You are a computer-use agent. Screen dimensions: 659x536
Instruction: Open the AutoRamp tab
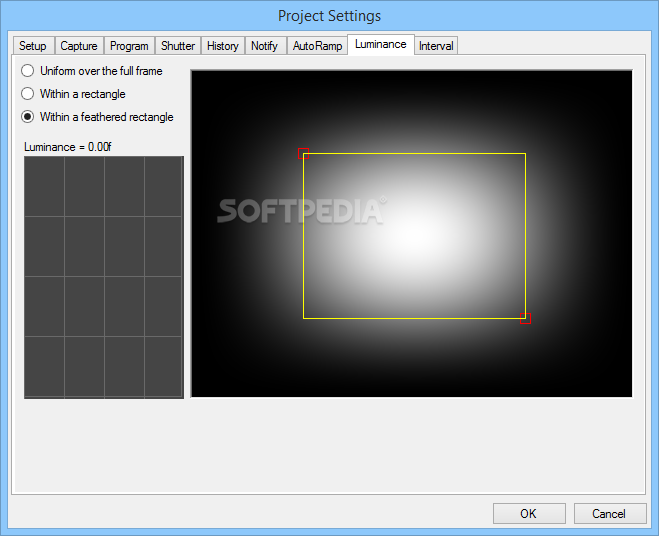(x=317, y=45)
